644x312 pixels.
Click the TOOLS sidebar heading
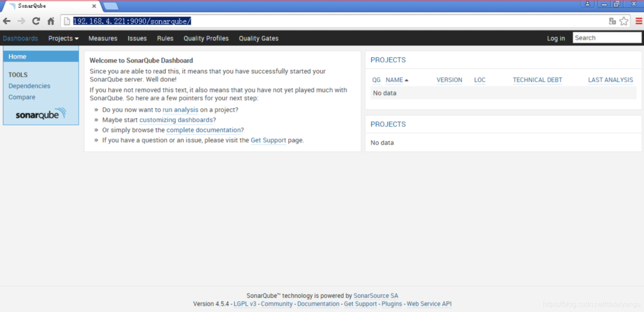point(18,75)
